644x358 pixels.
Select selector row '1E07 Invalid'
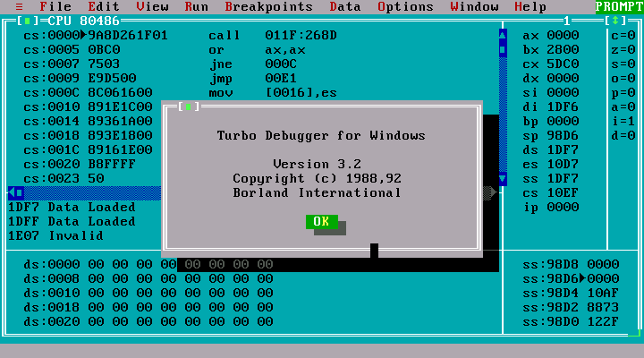pos(55,236)
